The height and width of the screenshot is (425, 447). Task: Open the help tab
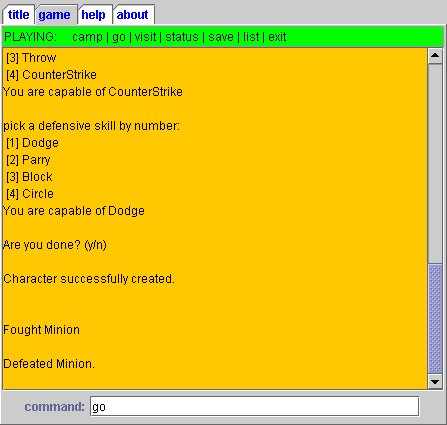94,15
